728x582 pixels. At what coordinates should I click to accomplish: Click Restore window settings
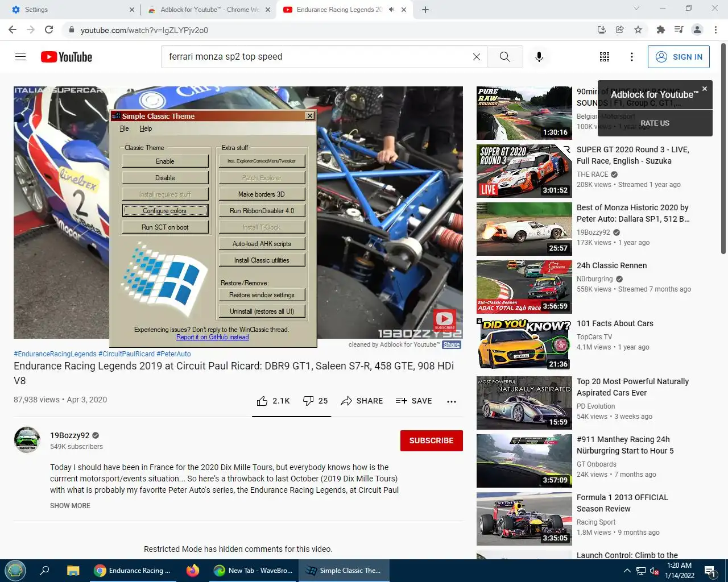point(262,295)
